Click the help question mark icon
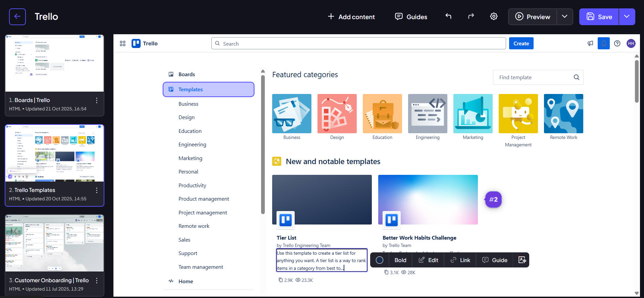This screenshot has height=298, width=644. tap(617, 43)
